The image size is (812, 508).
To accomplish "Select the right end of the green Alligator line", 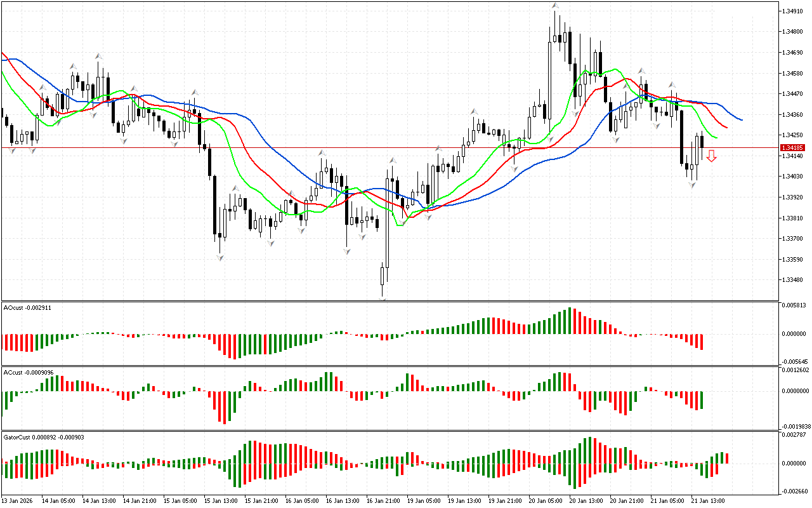I will click(716, 137).
